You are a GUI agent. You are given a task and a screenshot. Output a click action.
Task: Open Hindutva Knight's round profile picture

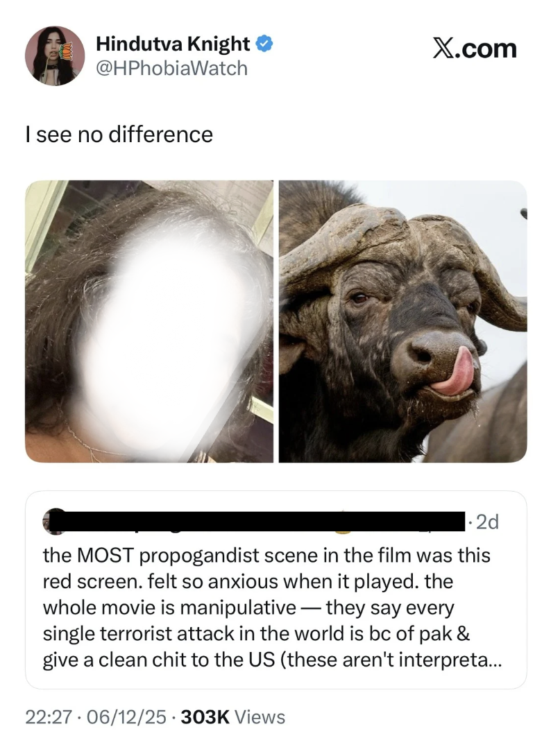(x=55, y=56)
